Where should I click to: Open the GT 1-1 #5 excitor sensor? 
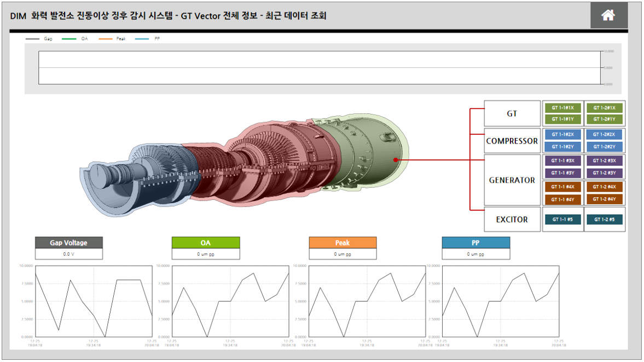[x=562, y=220]
